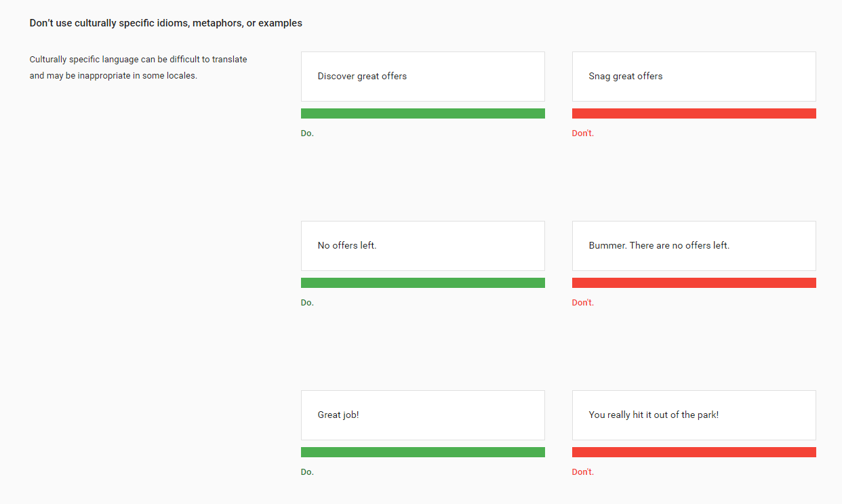This screenshot has width=842, height=504.
Task: Click 'Don't.' label below 'hit it out of the park'
Action: 582,472
